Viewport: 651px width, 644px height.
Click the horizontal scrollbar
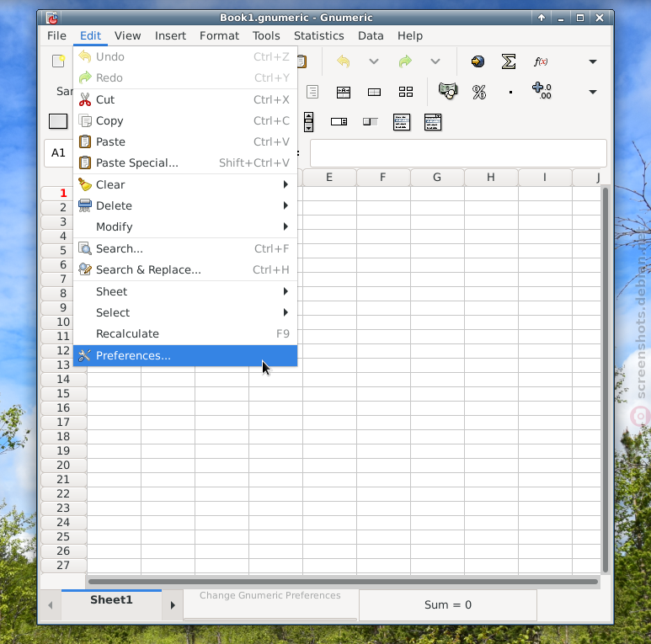coord(343,582)
